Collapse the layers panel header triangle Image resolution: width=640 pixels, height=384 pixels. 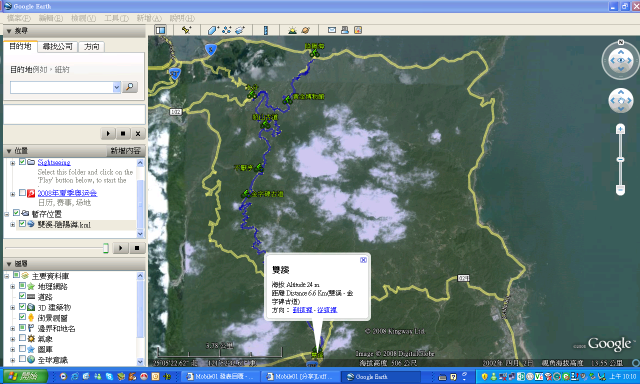coord(9,264)
